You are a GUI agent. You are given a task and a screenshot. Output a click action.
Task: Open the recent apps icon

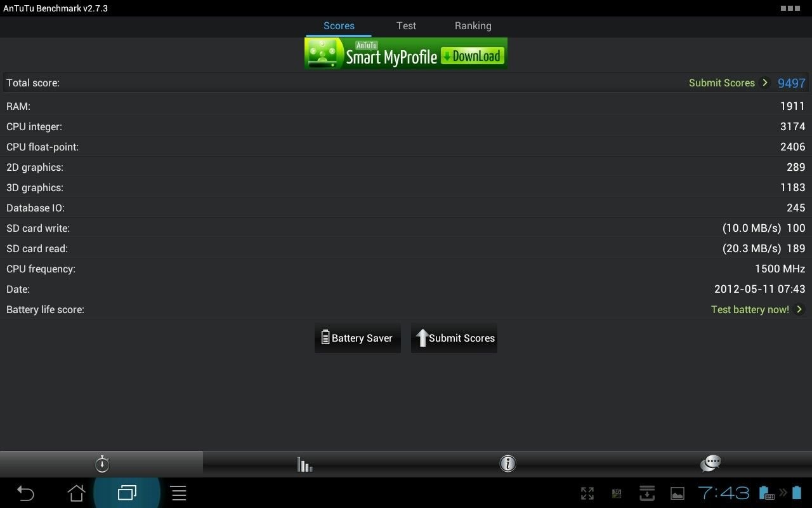pos(127,493)
